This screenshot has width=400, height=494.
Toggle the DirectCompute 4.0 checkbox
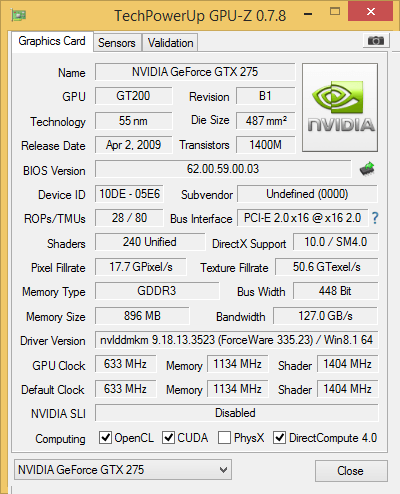(x=279, y=437)
